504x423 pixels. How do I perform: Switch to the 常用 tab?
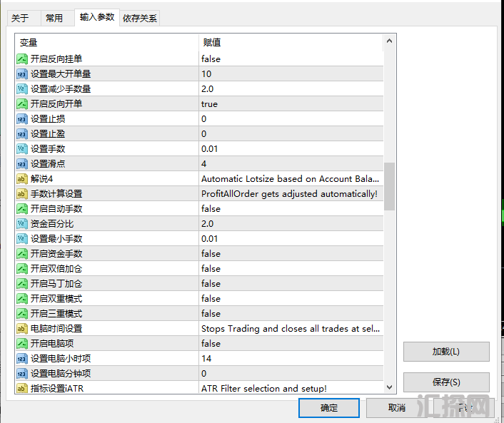tap(54, 18)
